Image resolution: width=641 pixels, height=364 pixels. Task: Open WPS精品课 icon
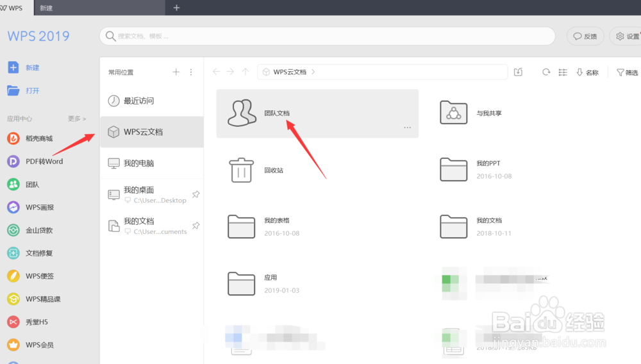pyautogui.click(x=13, y=299)
